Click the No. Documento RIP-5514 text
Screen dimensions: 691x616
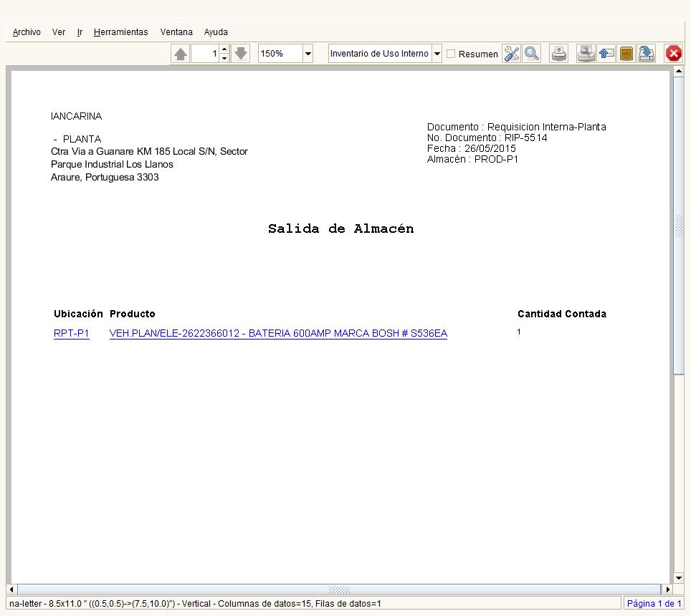[x=487, y=138]
